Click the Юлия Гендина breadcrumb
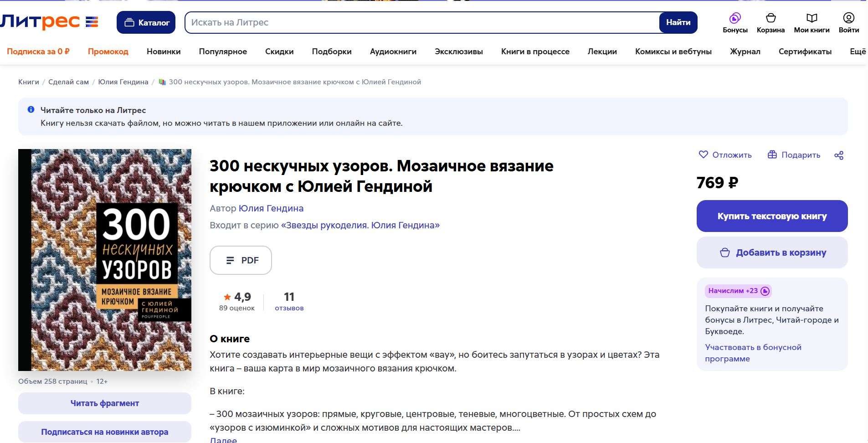The height and width of the screenshot is (443, 868). [x=123, y=82]
